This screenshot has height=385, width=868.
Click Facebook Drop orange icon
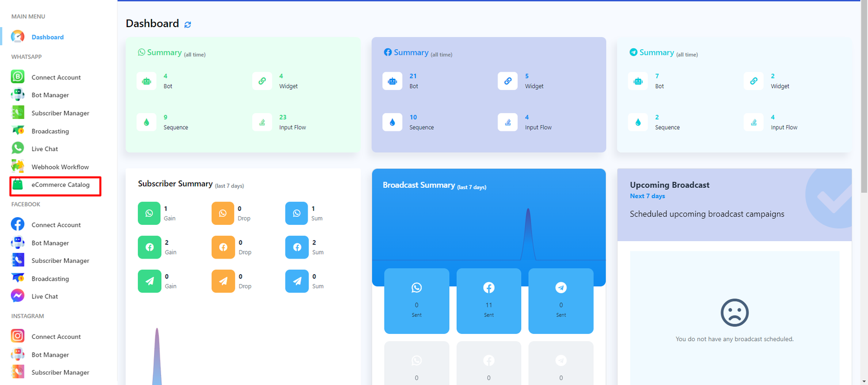[x=223, y=247]
